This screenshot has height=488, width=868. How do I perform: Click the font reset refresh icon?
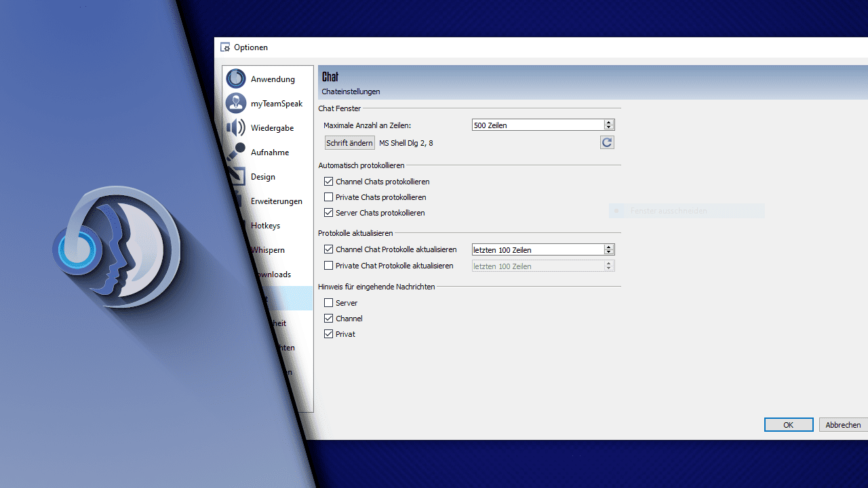[606, 142]
